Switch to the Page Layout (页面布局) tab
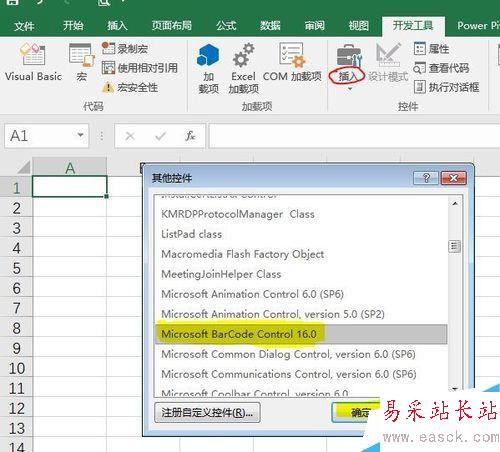Screen dimensions: 500x452 [172, 26]
